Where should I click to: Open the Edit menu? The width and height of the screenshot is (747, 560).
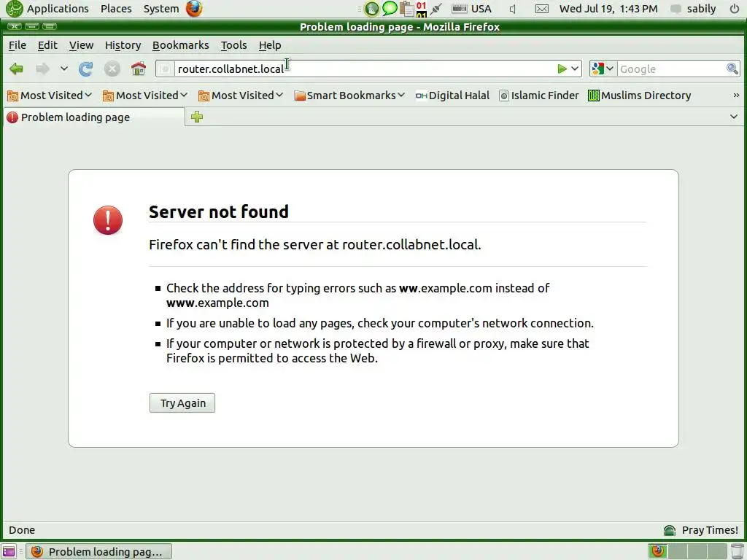click(x=47, y=45)
